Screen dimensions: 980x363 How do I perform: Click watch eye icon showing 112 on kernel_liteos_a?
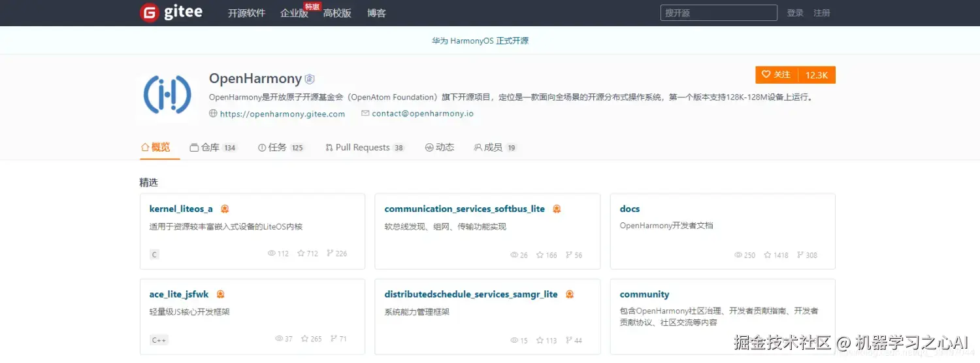pos(271,253)
